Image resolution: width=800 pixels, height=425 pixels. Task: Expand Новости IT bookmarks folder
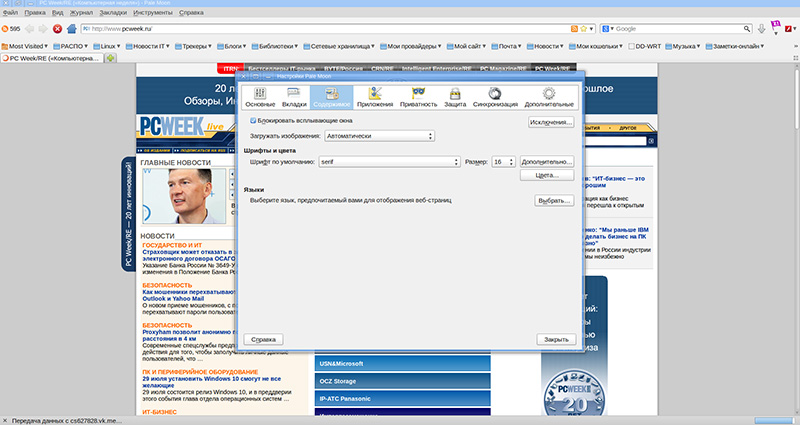click(x=147, y=46)
